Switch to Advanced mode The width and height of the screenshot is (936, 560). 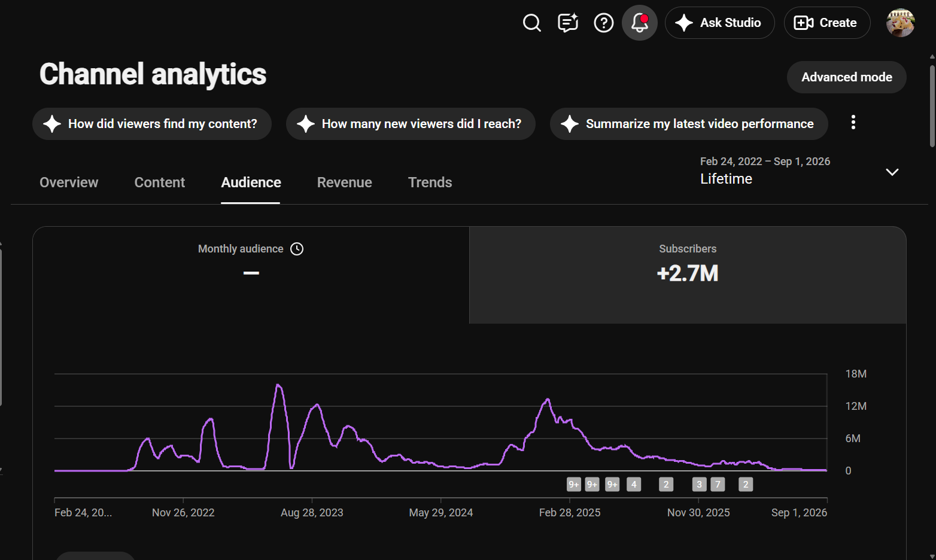click(x=846, y=77)
